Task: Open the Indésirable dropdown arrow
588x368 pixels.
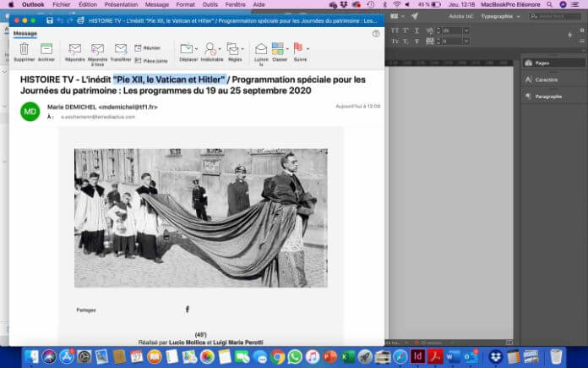Action: pos(220,49)
